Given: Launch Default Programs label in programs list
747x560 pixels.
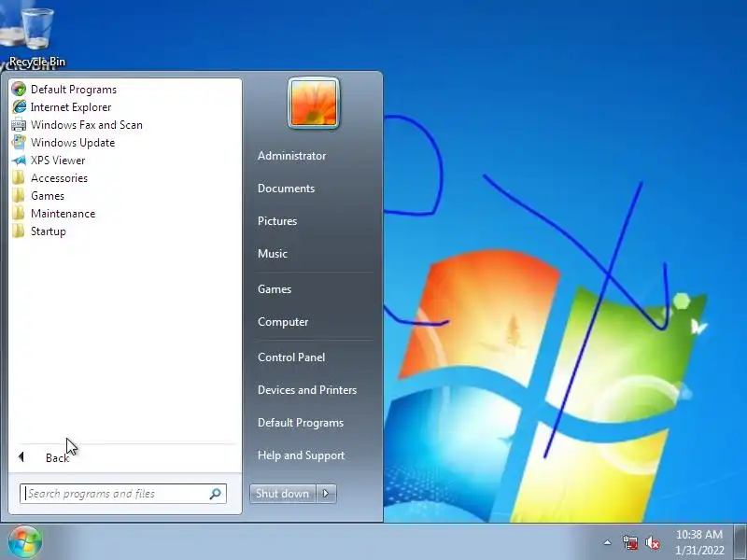Looking at the screenshot, I should (x=74, y=90).
